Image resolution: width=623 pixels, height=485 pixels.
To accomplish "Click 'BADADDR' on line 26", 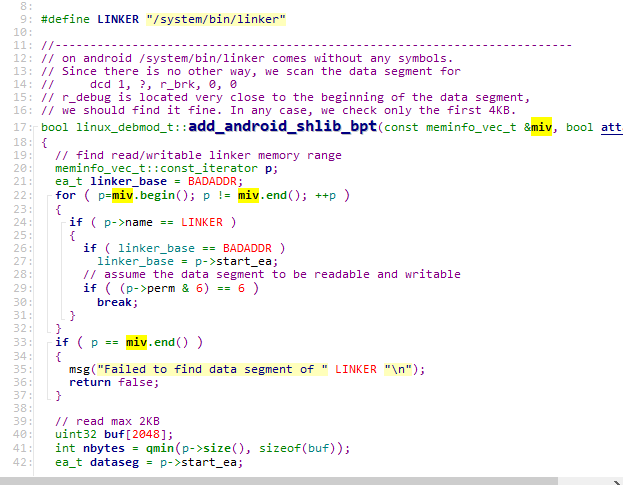I will pyautogui.click(x=247, y=248).
